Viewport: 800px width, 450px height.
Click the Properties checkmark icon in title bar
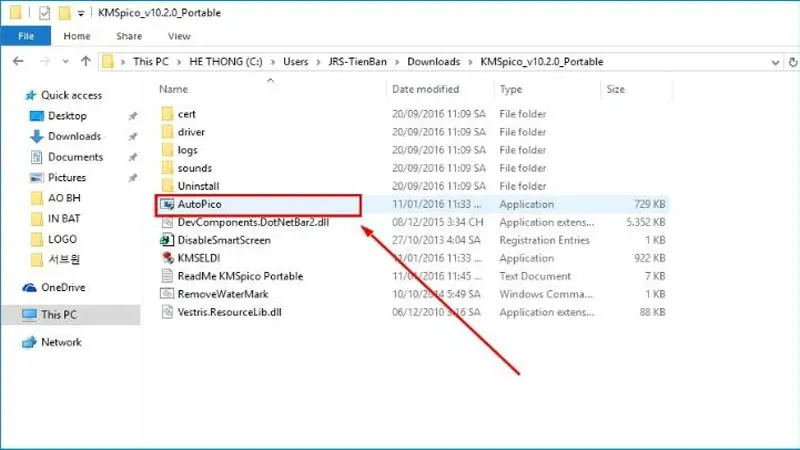pos(44,13)
